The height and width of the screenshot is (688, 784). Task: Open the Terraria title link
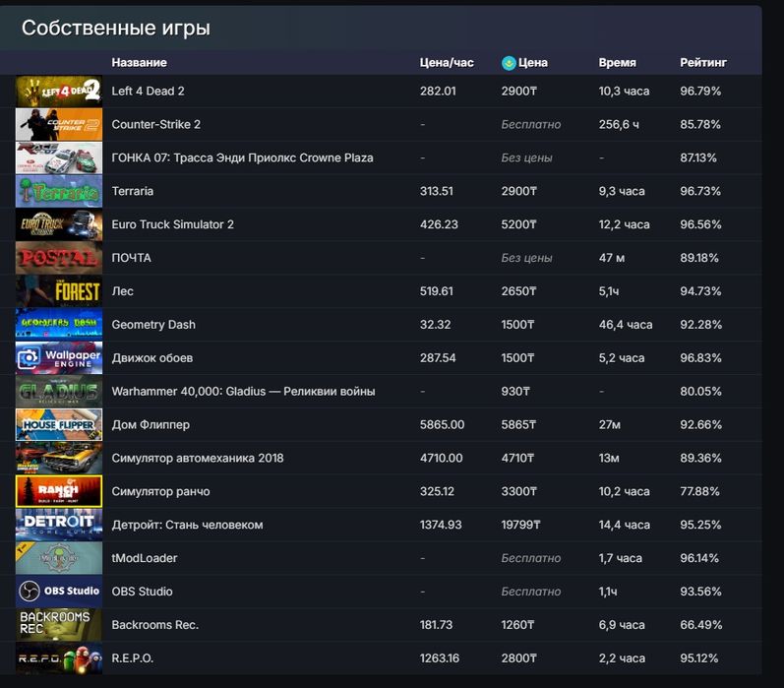pyautogui.click(x=133, y=191)
